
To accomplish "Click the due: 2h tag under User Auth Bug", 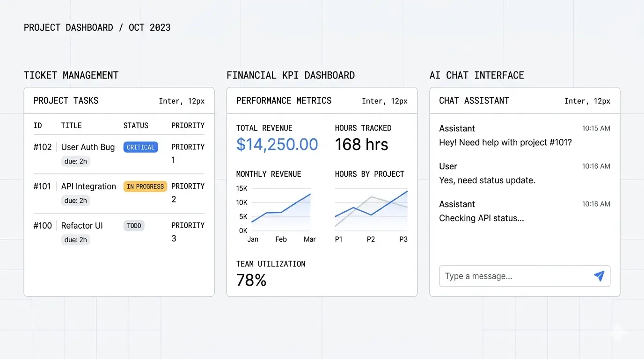I will coord(75,161).
